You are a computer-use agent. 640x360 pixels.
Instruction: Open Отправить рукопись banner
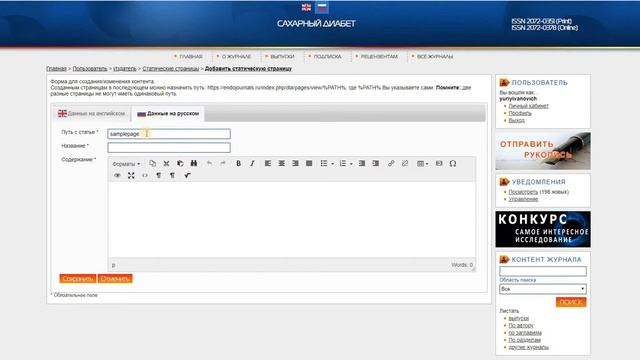pos(543,151)
